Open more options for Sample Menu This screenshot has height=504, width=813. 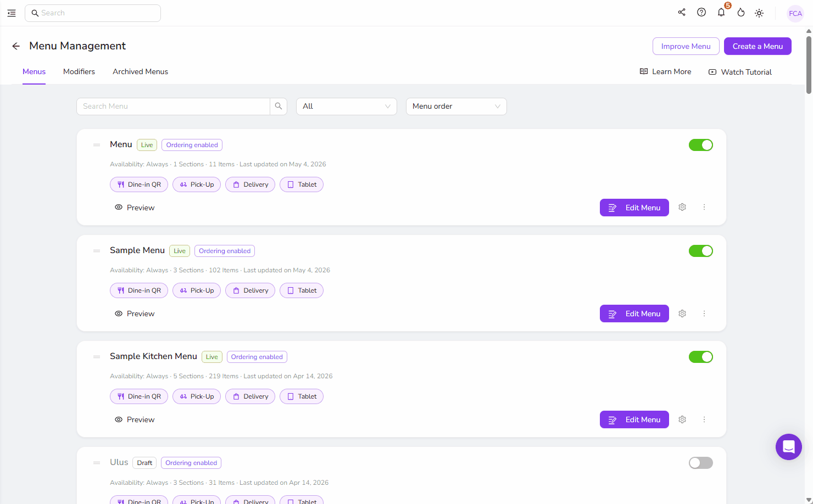pyautogui.click(x=704, y=313)
